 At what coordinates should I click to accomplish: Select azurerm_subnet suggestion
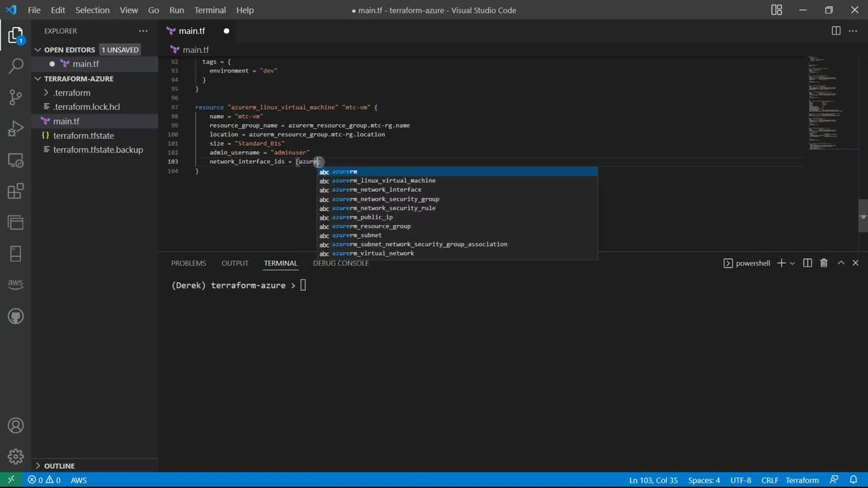458,235
